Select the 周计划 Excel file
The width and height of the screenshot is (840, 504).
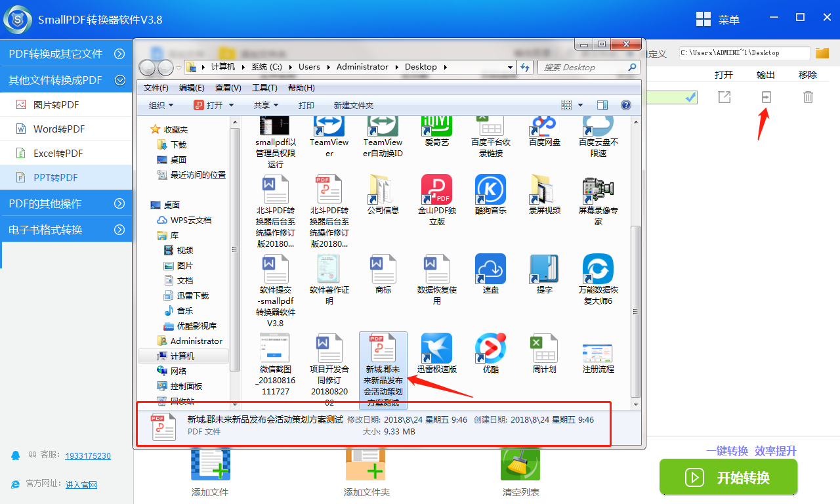545,353
